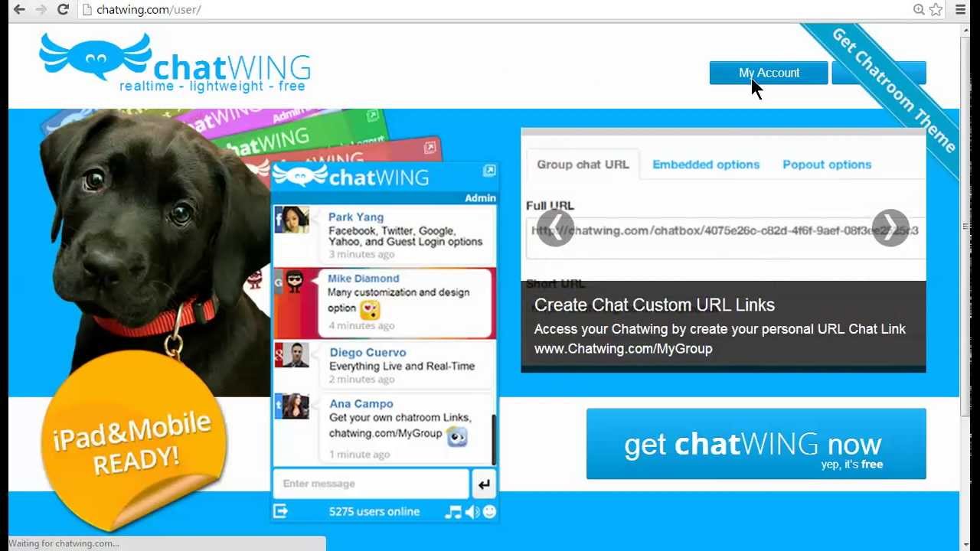Screen dimensions: 980x551
Task: Switch to the Popout options tab
Action: pyautogui.click(x=827, y=165)
